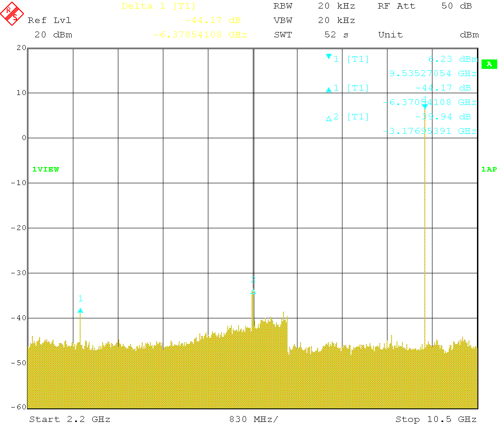Select delta marker 1 triangle on the trace
The width and height of the screenshot is (504, 444).
pyautogui.click(x=81, y=310)
